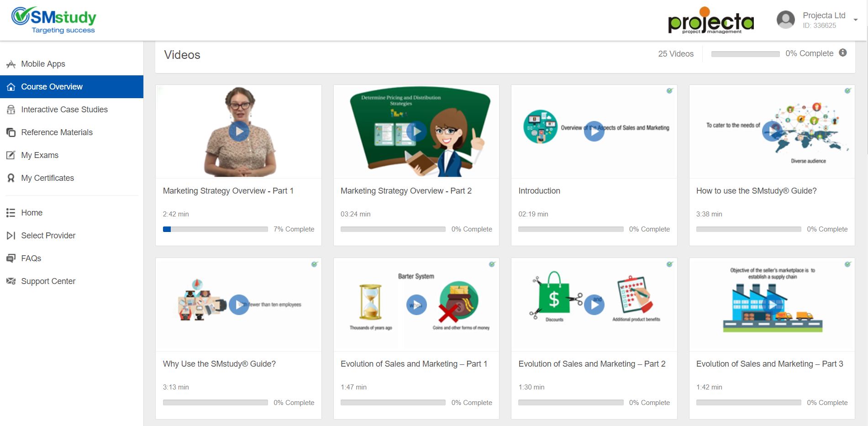Open the Evolution of Sales and Marketing – Part 1 title
Screen dimensions: 868x426
414,364
